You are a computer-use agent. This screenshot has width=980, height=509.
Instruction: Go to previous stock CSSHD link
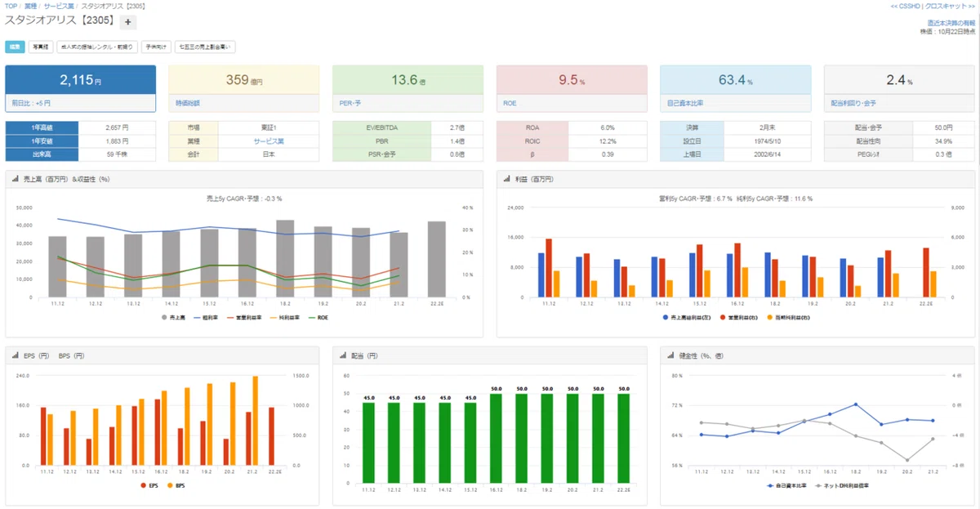tap(906, 6)
